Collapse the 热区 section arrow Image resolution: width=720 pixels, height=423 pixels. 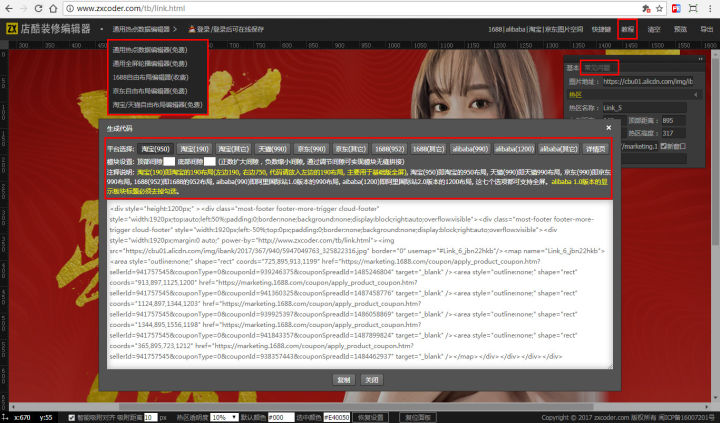(696, 95)
